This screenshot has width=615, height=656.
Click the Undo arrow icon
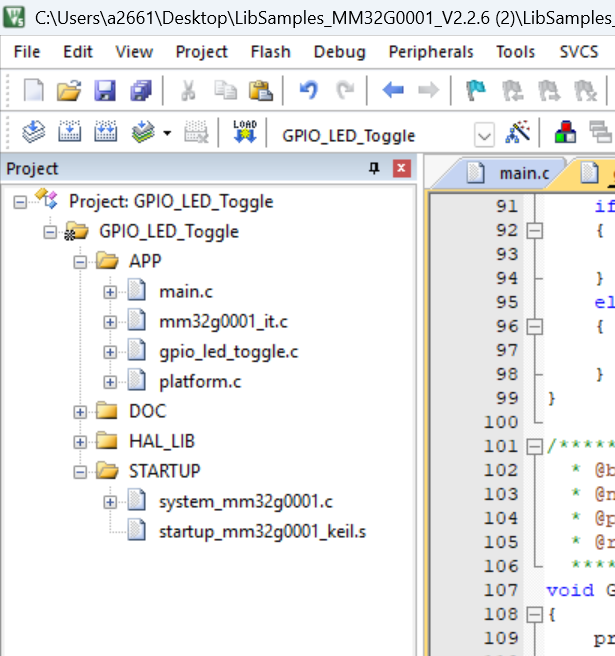308,91
